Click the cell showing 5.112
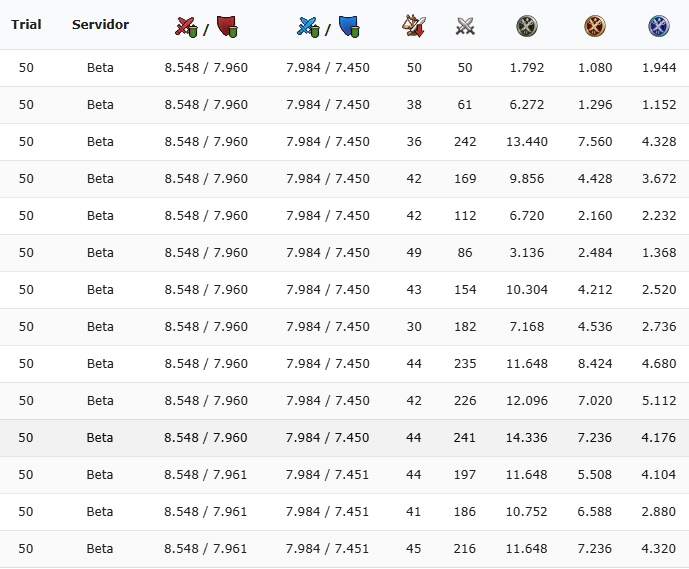This screenshot has height=569, width=689. [x=659, y=401]
